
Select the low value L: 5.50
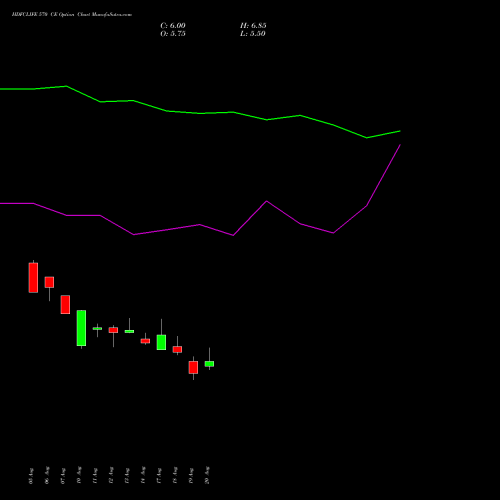[253, 34]
